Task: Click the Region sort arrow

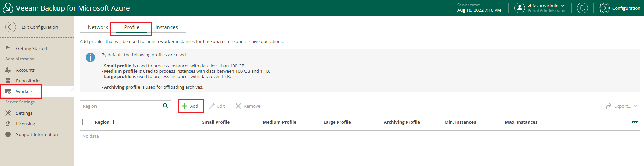Action: pos(114,122)
